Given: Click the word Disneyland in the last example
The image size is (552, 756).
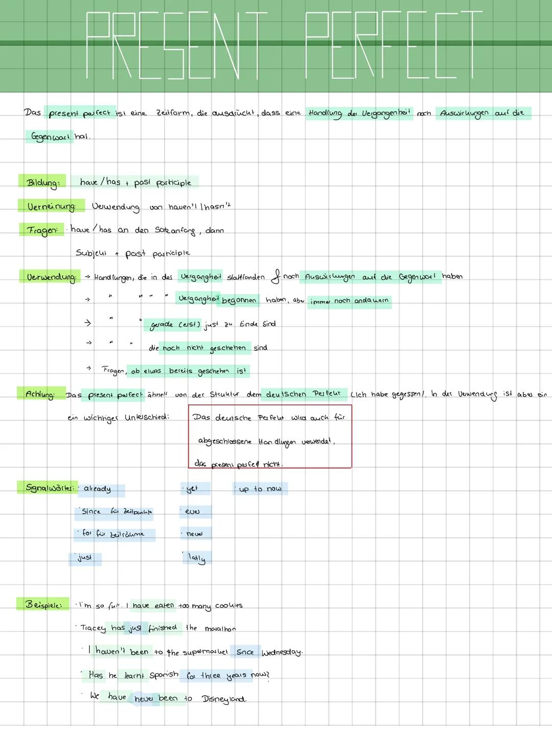Looking at the screenshot, I should [x=224, y=698].
